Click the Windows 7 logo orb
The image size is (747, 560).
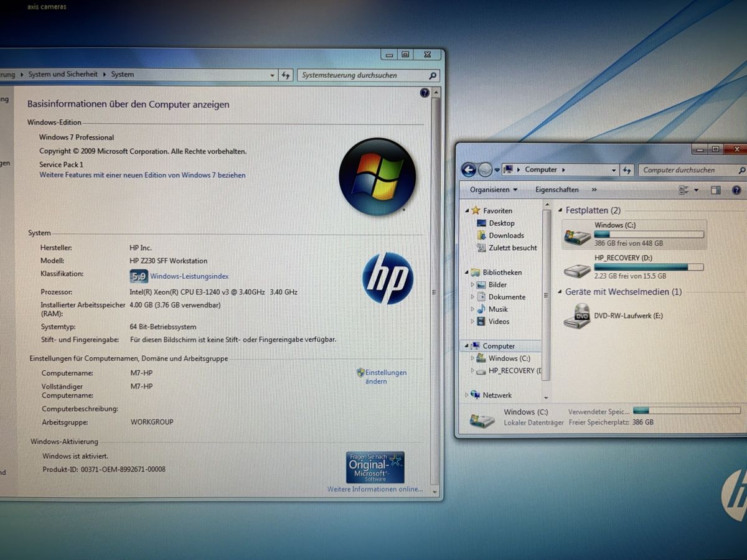point(377,176)
